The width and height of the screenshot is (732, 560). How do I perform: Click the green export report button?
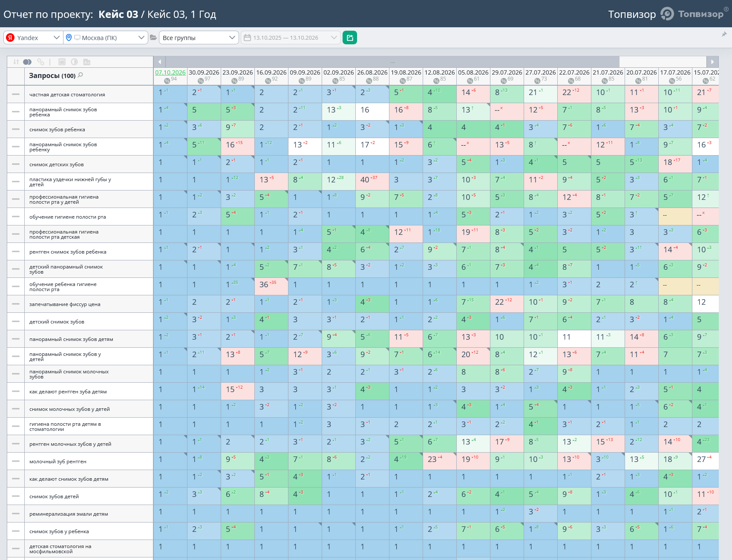[350, 38]
